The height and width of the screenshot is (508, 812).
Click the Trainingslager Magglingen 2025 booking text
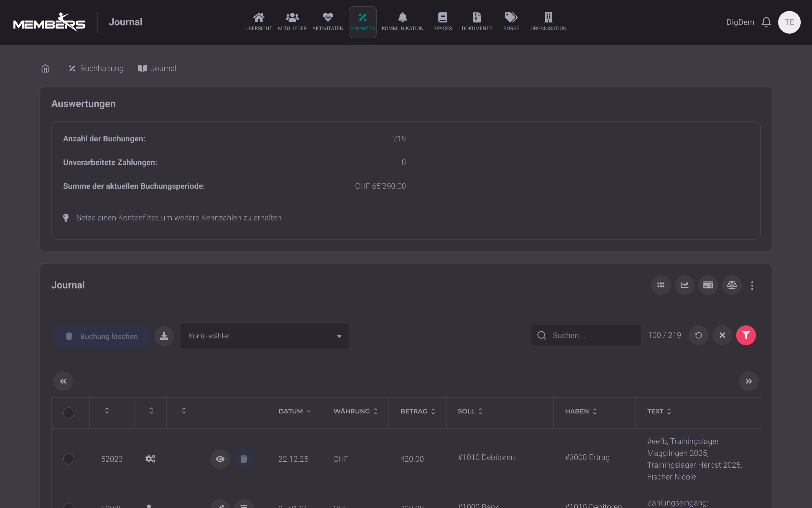click(694, 459)
